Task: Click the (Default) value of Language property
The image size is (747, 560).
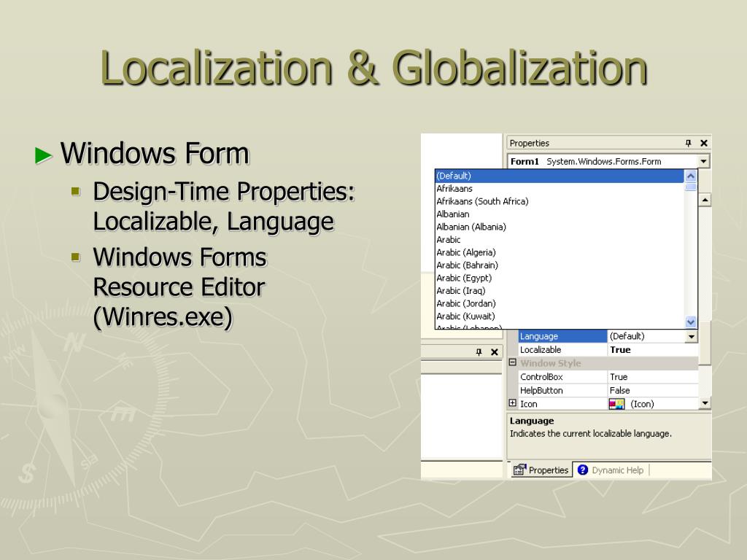Action: [x=627, y=336]
